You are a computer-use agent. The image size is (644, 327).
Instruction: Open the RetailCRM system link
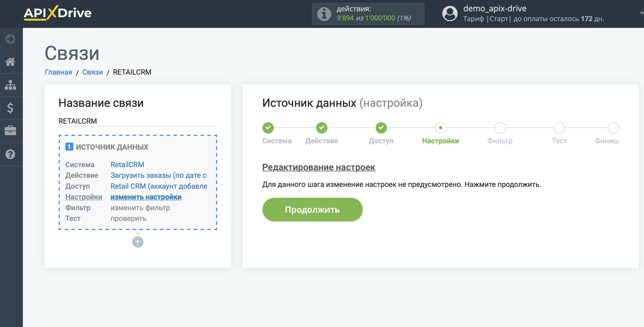(127, 164)
